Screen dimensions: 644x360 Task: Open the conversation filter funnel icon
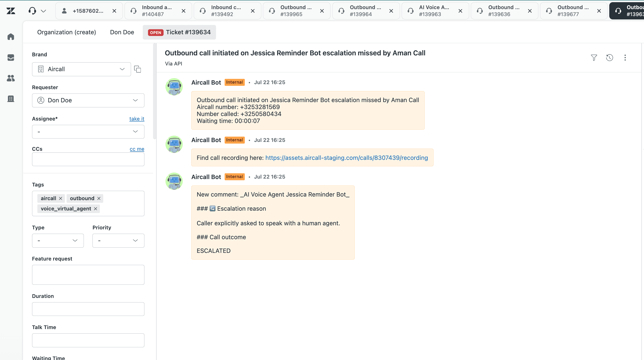594,58
